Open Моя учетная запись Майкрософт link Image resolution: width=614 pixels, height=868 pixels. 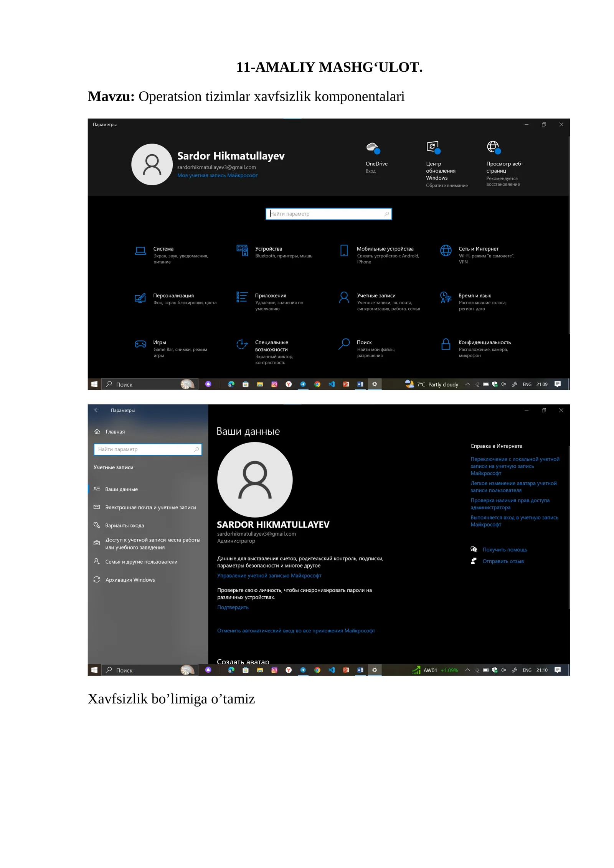tap(217, 175)
